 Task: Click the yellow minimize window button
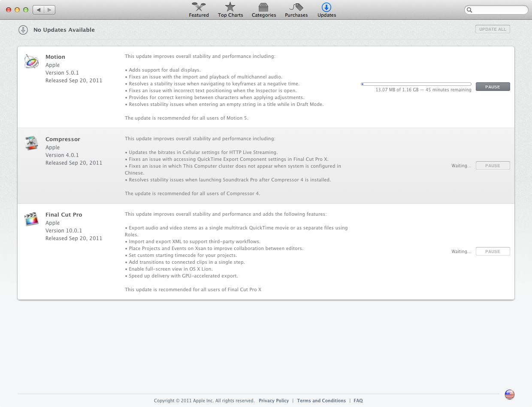pos(17,9)
